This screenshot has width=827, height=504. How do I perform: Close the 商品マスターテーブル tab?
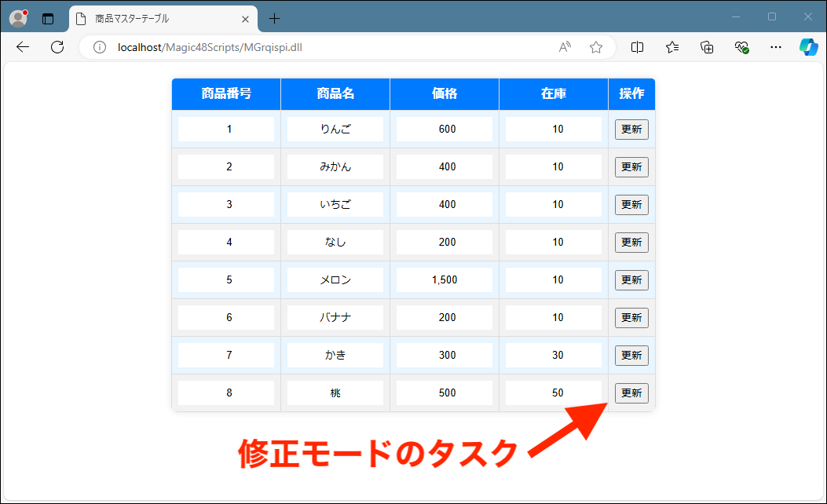click(x=246, y=18)
